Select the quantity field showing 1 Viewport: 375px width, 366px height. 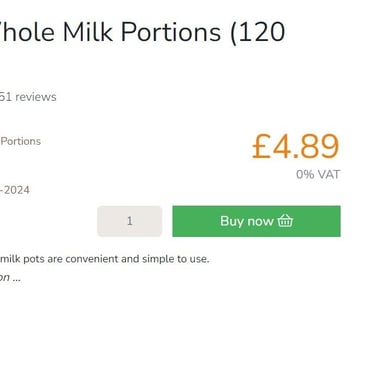tap(130, 221)
